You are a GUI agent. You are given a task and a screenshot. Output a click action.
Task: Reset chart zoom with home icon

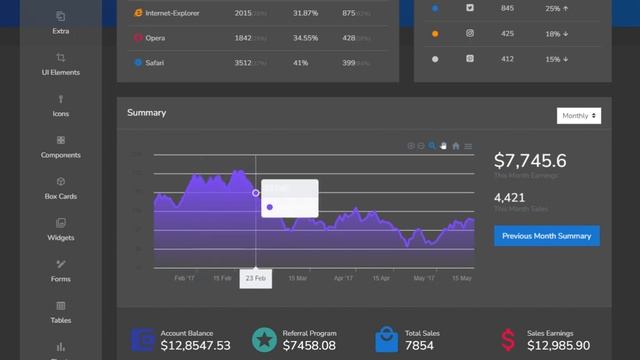click(x=456, y=146)
